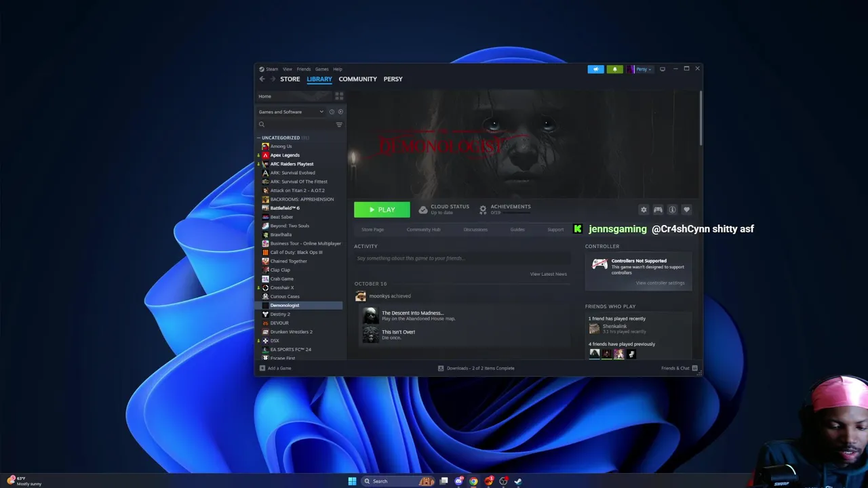
Task: Open the weather widget on taskbar
Action: (x=24, y=481)
